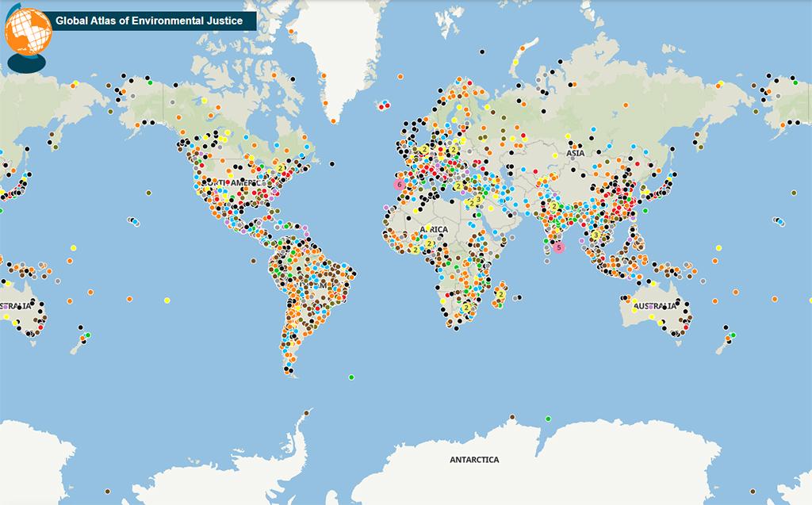Image resolution: width=812 pixels, height=505 pixels.
Task: Click the green marker on New Zealand
Action: [733, 335]
